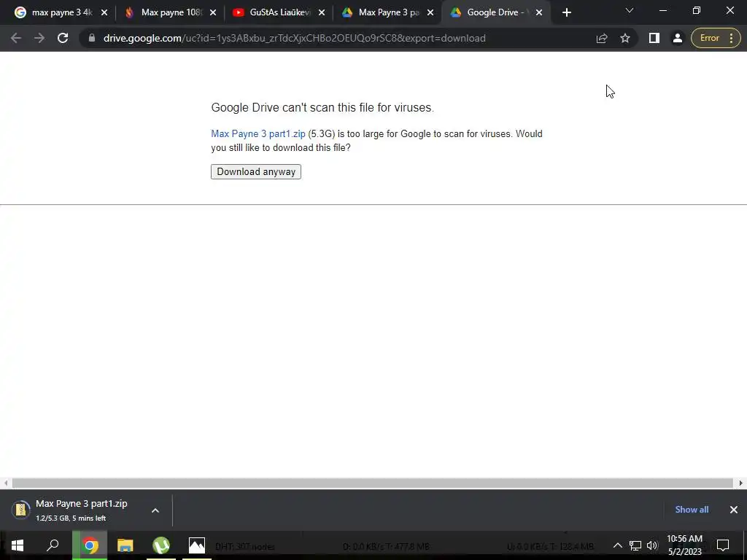Click the scrollbar left arrow
Viewport: 747px width, 560px height.
pos(6,483)
